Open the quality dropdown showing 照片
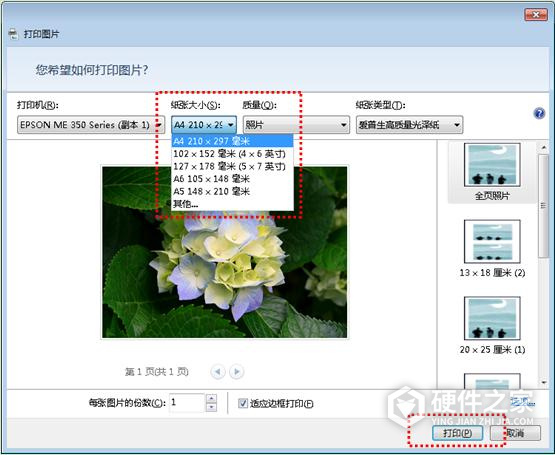Screen dimensions: 555x455 (296, 125)
